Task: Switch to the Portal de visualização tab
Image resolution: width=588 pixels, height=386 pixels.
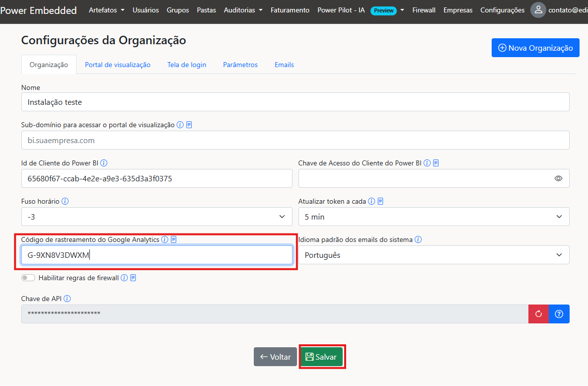Action: [x=118, y=65]
